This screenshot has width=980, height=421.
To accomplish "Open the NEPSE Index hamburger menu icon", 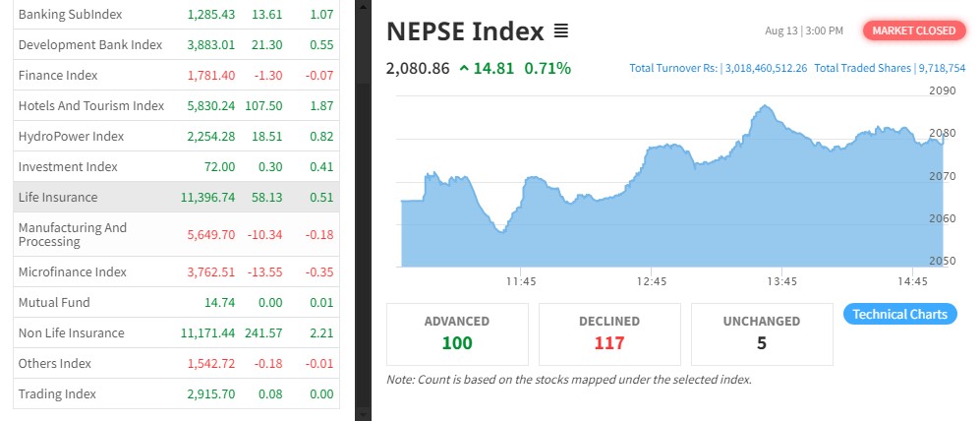I will (x=561, y=31).
